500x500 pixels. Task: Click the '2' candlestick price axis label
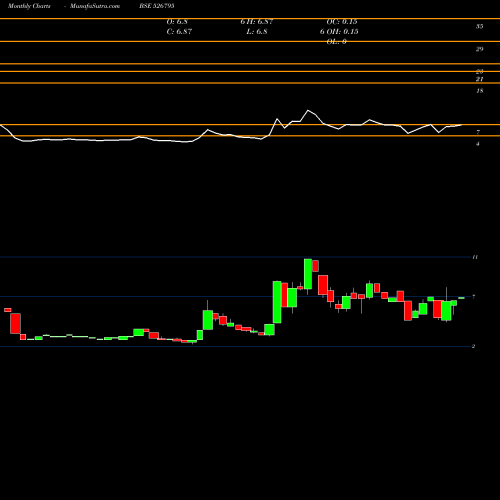pyautogui.click(x=473, y=346)
